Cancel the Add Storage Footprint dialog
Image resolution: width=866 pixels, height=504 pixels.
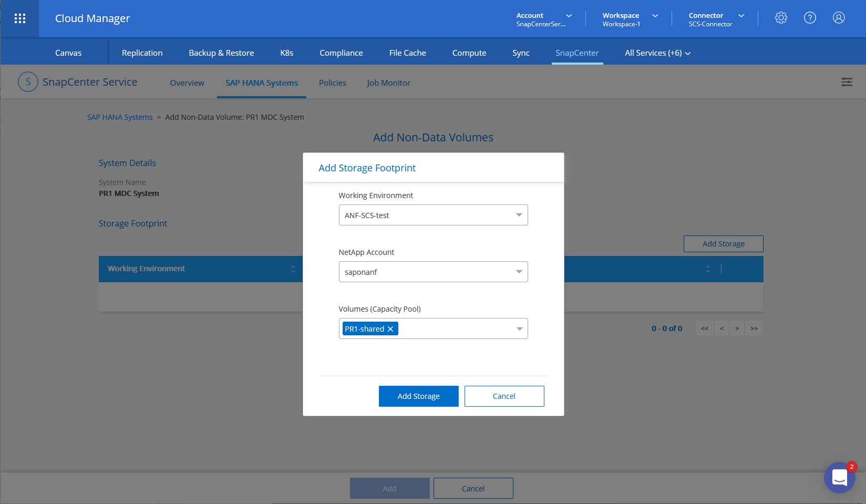coord(504,396)
